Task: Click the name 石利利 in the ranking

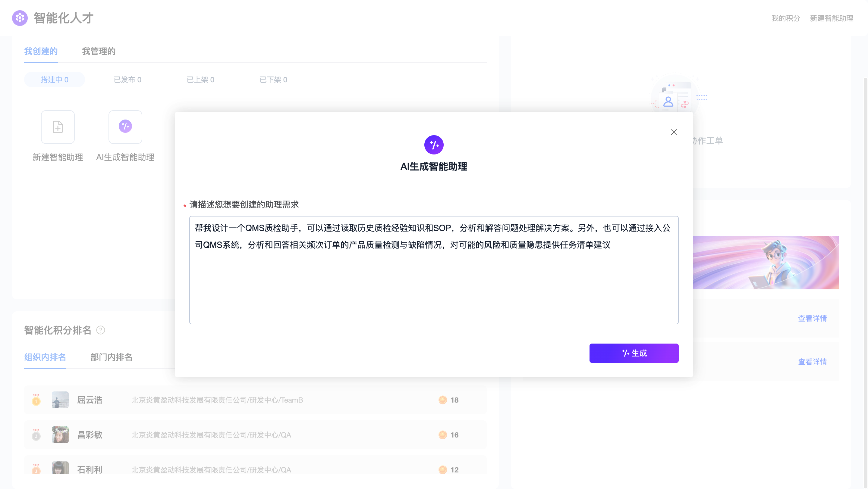Action: coord(90,469)
